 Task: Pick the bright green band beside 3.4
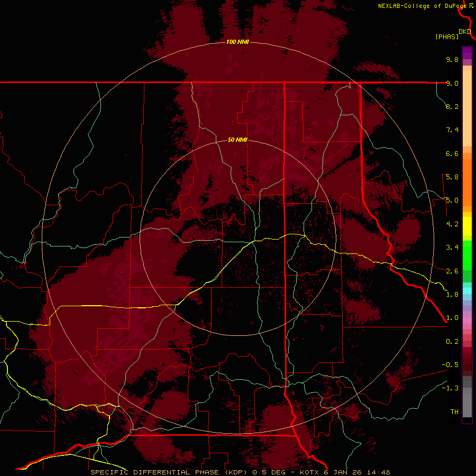(x=467, y=255)
